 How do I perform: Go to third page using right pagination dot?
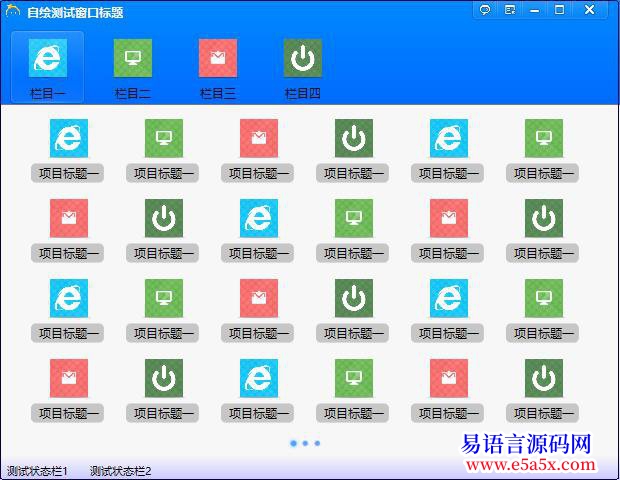coord(317,443)
